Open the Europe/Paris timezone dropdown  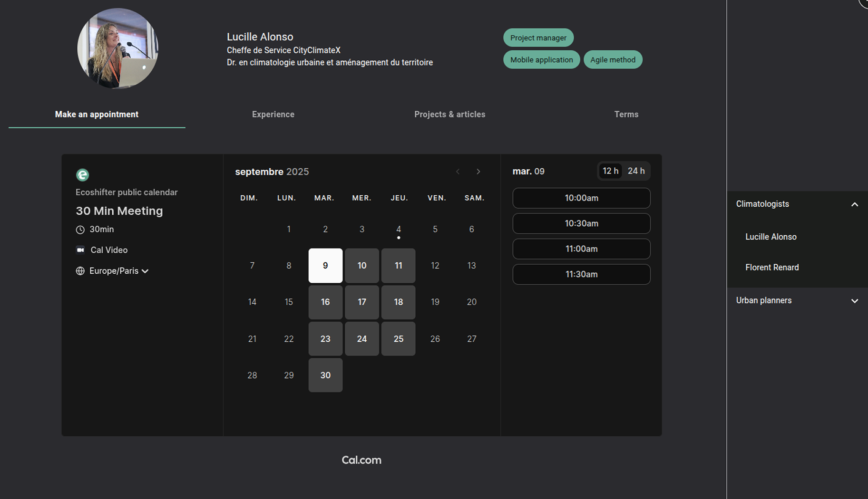[119, 271]
